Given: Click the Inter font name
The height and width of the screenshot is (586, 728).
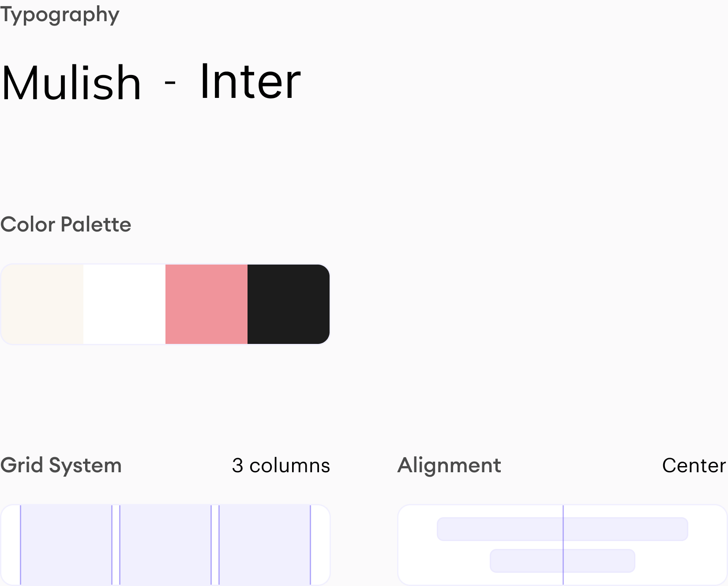Looking at the screenshot, I should coord(250,82).
